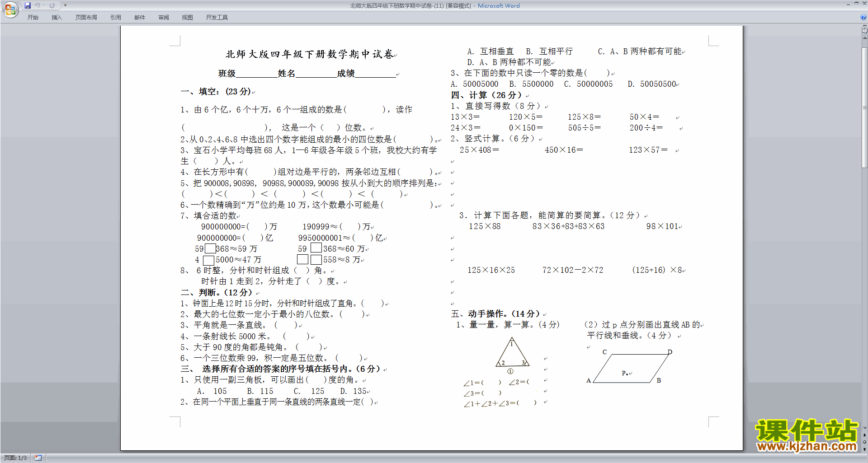
Task: Click the heading 二、判断。(12分)
Action: [x=217, y=293]
